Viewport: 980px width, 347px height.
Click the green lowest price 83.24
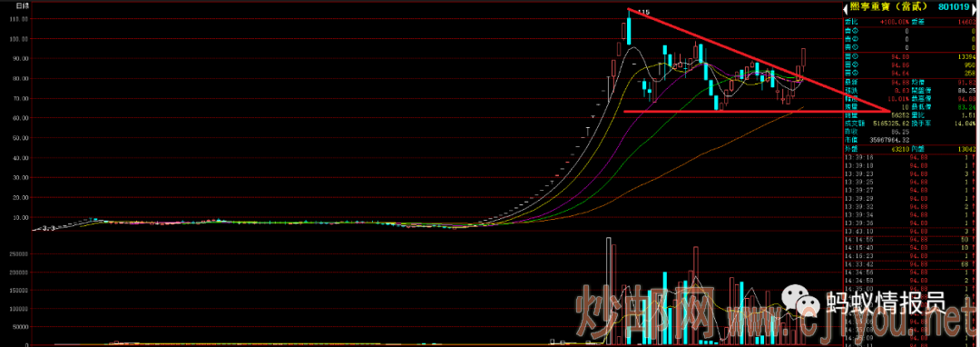[967, 107]
